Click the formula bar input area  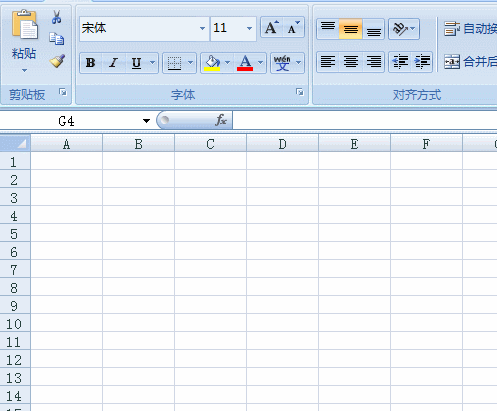pyautogui.click(x=365, y=120)
